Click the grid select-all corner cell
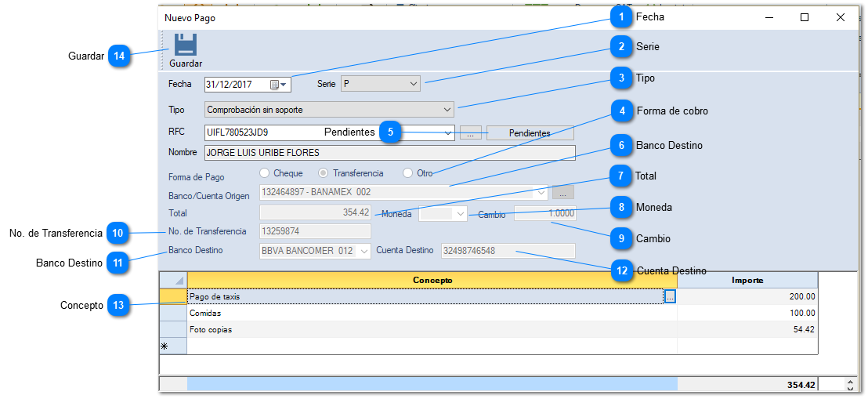The image size is (868, 399). [173, 280]
